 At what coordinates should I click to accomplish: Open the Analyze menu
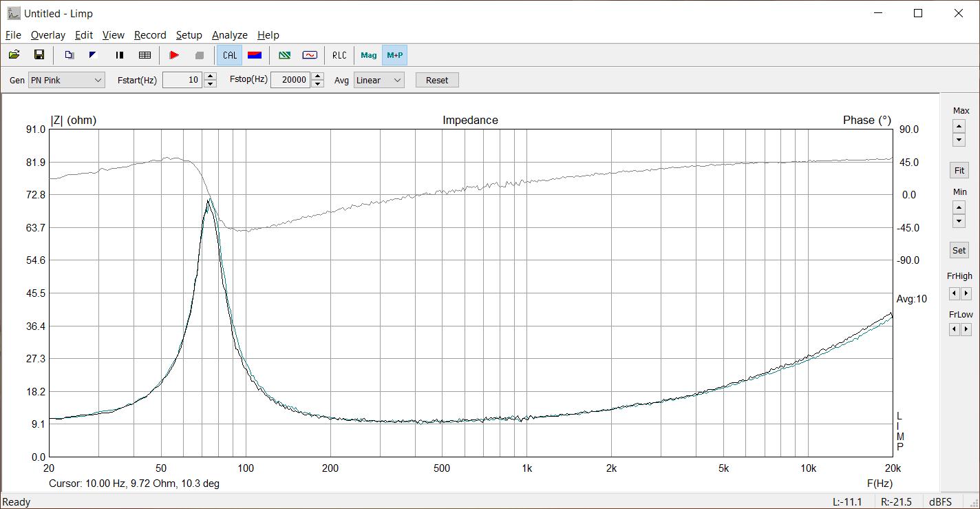click(229, 35)
